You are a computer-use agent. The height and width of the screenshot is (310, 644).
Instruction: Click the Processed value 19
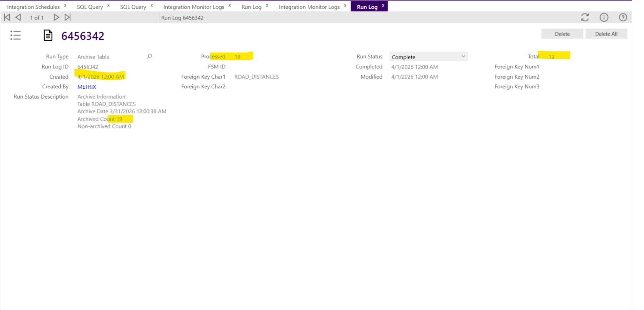coord(237,56)
